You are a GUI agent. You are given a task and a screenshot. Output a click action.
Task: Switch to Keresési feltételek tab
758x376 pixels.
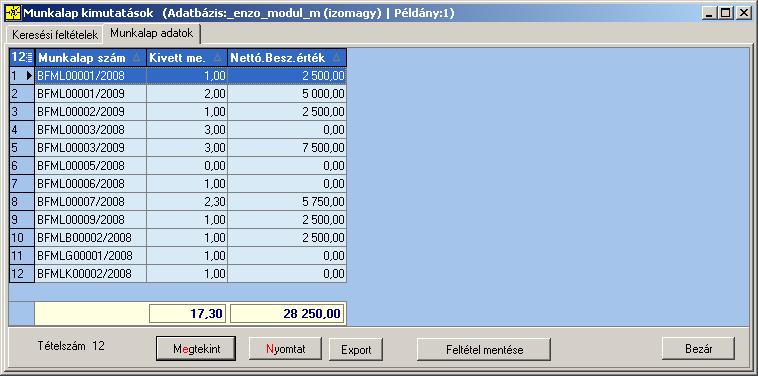(55, 35)
